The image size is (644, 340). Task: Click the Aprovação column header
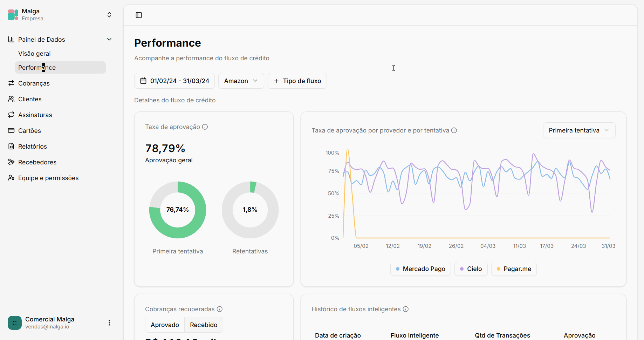pos(580,335)
